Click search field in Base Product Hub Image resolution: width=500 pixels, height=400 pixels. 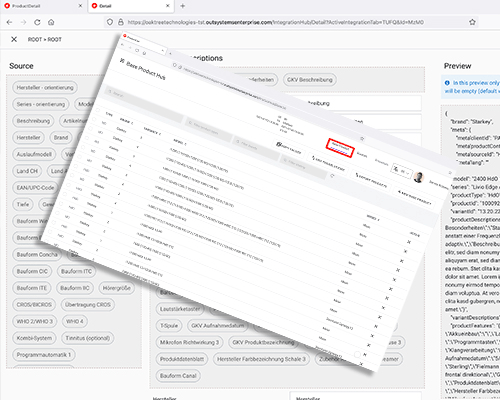[144, 103]
